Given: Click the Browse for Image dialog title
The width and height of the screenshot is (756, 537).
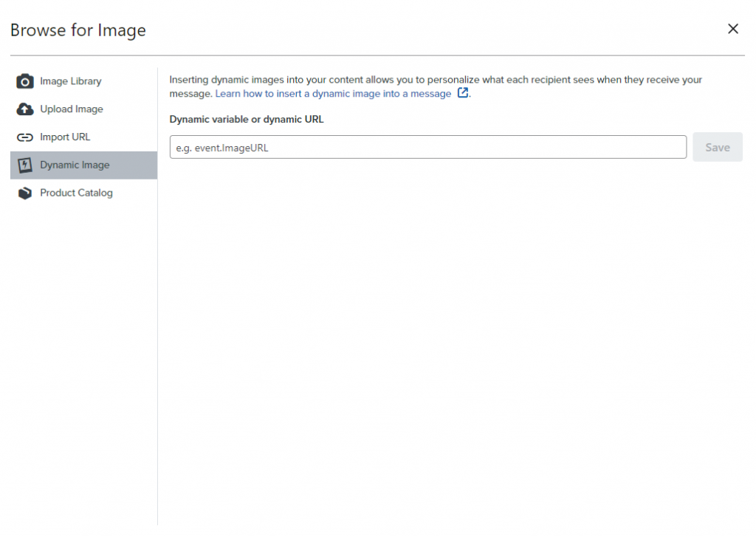Looking at the screenshot, I should [78, 30].
